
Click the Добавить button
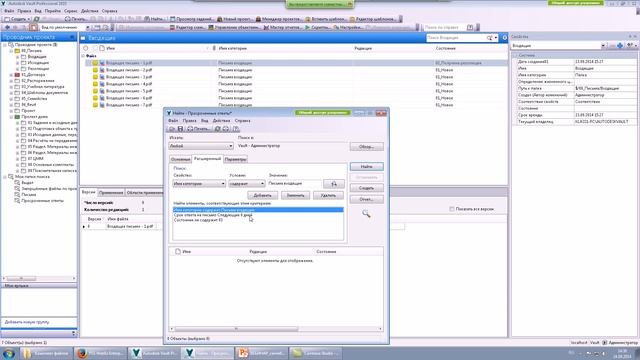tap(262, 196)
